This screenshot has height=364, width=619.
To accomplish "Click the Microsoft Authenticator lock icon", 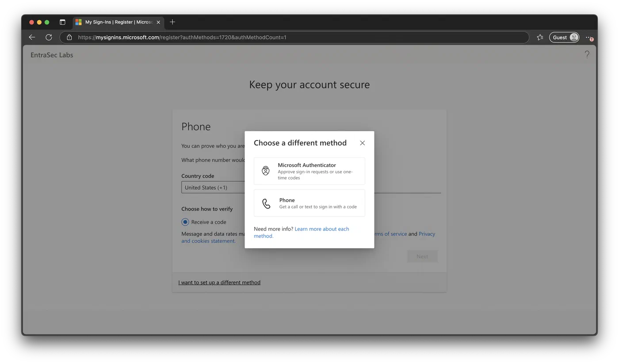I will pos(265,171).
